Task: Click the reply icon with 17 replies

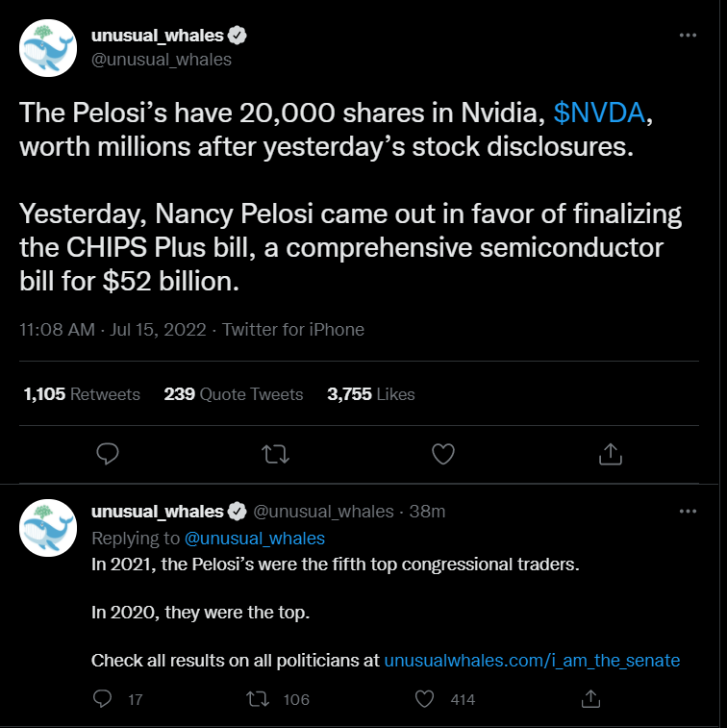Action: [102, 699]
